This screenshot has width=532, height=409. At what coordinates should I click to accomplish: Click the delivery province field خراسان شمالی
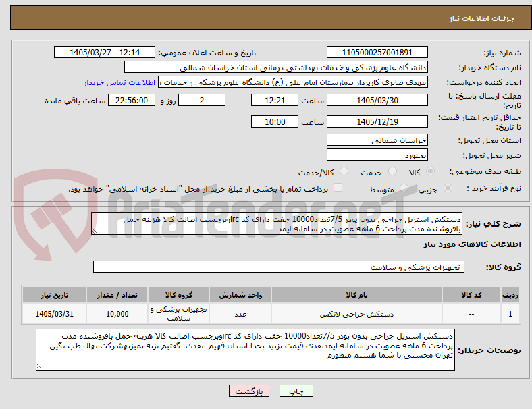coord(377,140)
